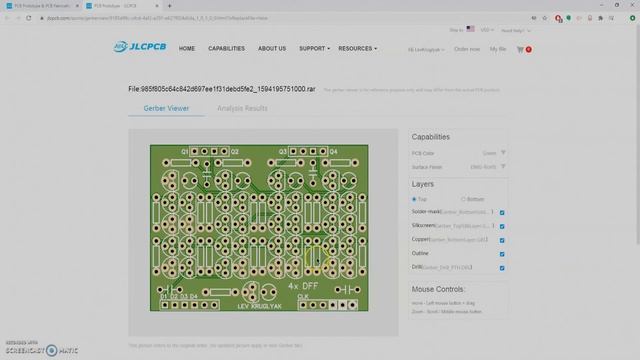
Task: Close the second PCB Prototype browser tab
Action: point(157,6)
